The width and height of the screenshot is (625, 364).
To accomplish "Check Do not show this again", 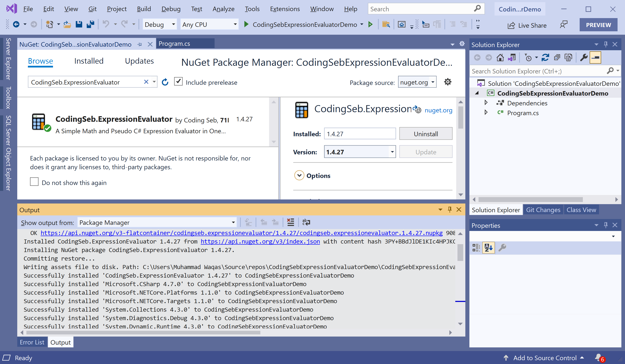I will pyautogui.click(x=34, y=182).
